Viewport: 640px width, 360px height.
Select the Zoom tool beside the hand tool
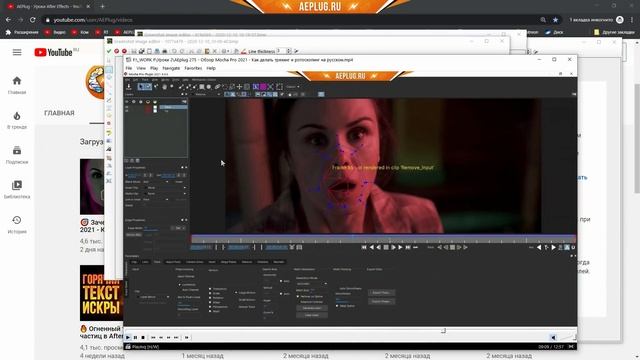click(171, 87)
